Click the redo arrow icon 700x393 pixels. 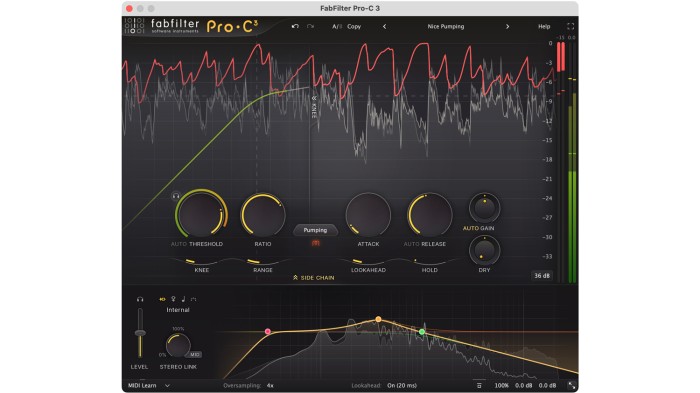(310, 26)
